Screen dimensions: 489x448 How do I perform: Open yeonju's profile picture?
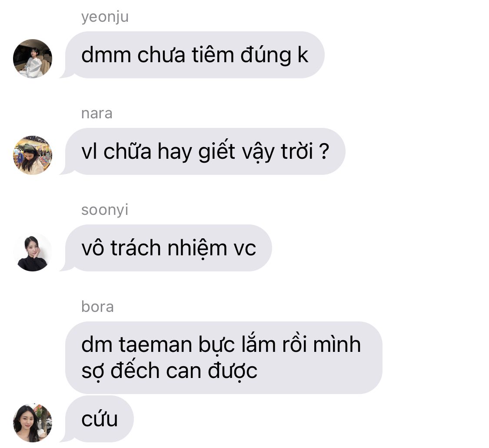(x=33, y=59)
